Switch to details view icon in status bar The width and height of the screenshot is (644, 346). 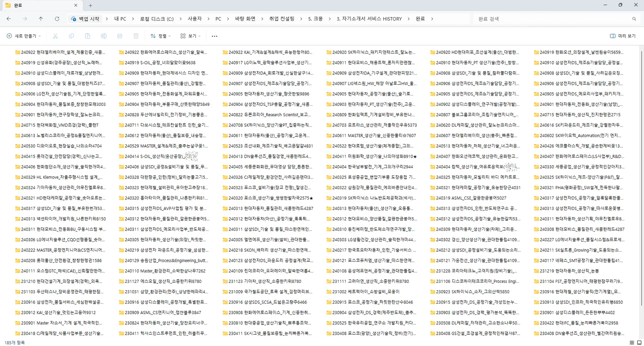(x=632, y=343)
